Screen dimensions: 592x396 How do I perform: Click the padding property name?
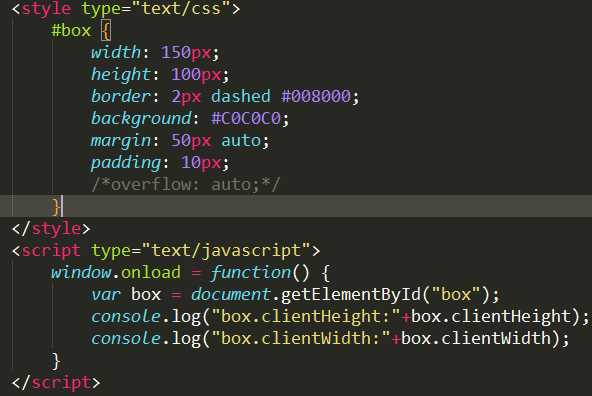click(x=125, y=163)
